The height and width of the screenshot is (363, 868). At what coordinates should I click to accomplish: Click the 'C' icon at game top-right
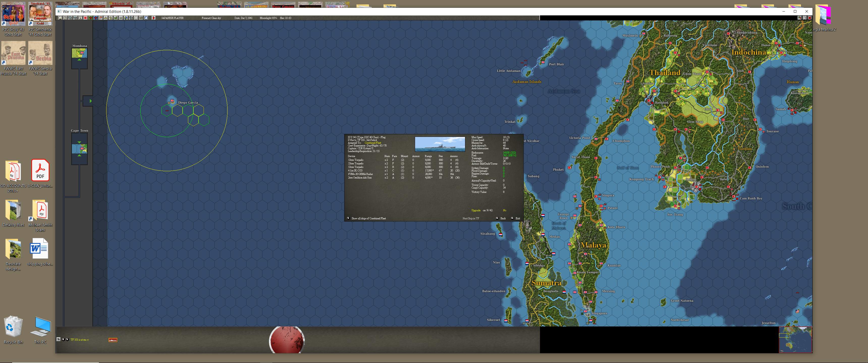tap(804, 18)
